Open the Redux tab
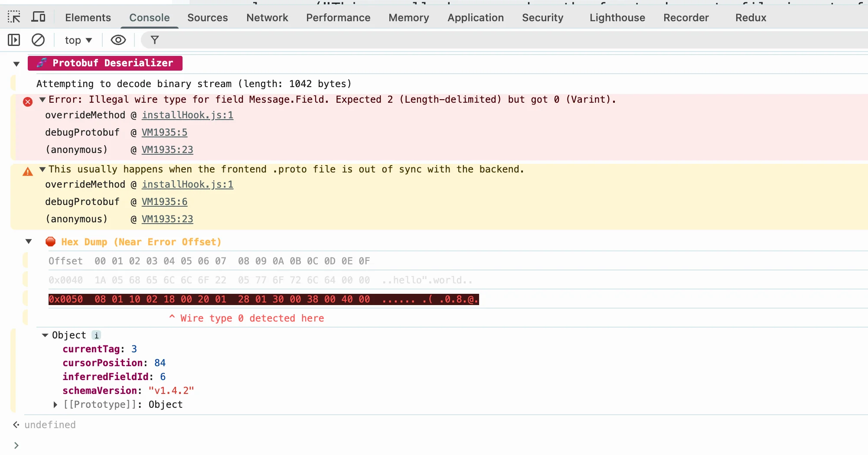This screenshot has height=455, width=868. click(x=751, y=18)
